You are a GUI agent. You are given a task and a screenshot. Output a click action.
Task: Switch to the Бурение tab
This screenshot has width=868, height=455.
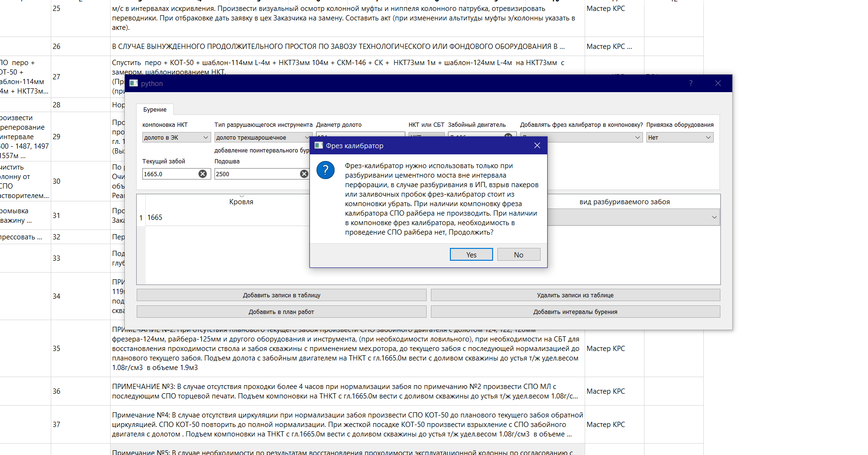(155, 109)
